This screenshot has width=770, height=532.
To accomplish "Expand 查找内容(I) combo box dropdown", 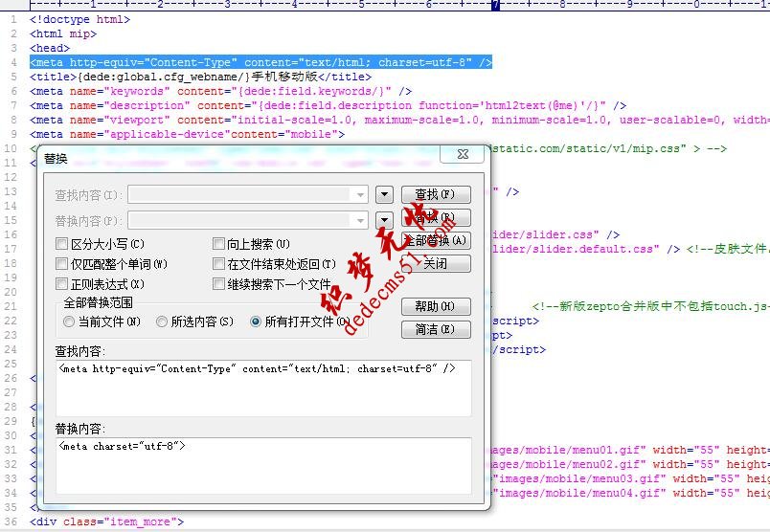I will tap(360, 195).
